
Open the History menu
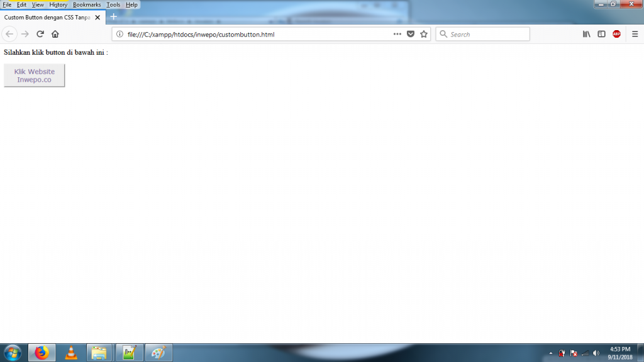pos(58,4)
